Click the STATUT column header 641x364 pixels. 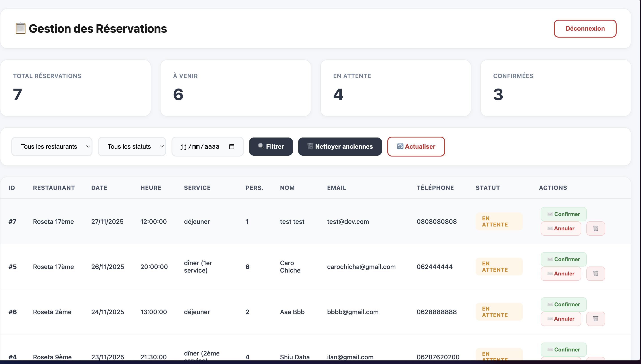[x=488, y=188]
